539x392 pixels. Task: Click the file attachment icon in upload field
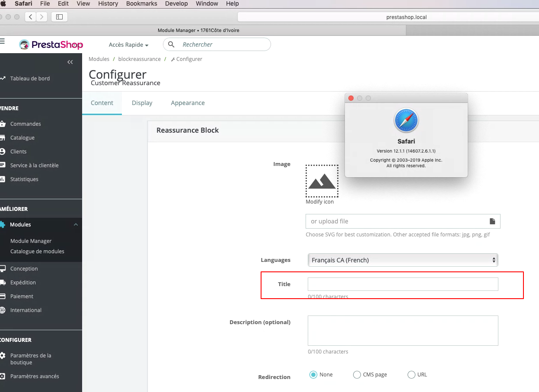click(492, 221)
